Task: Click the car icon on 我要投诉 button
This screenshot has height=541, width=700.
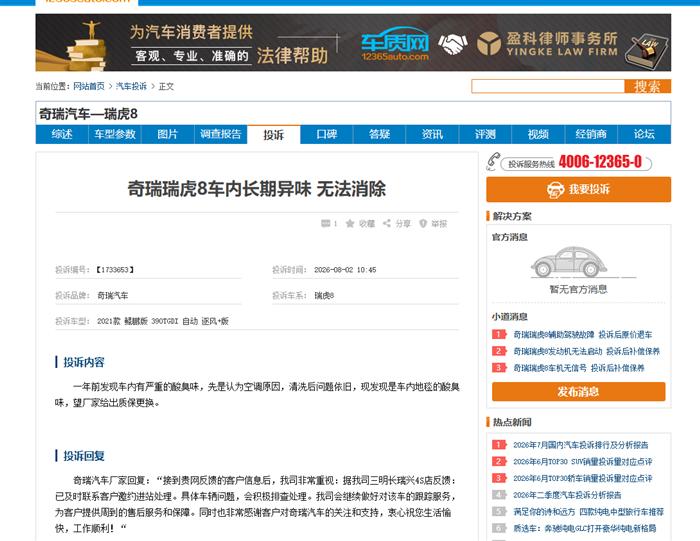Action: pyautogui.click(x=555, y=189)
